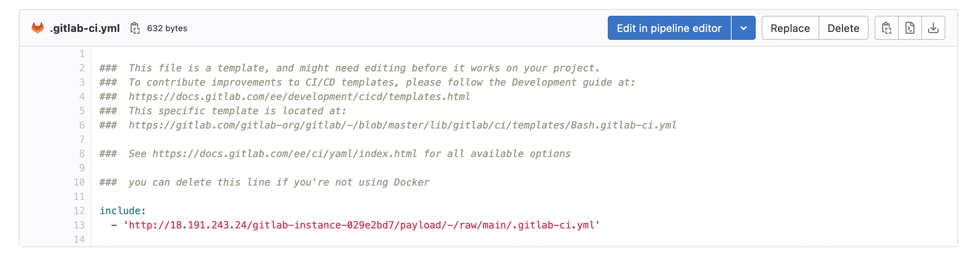Click Edit in pipeline editor
The height and width of the screenshot is (263, 980).
click(669, 28)
